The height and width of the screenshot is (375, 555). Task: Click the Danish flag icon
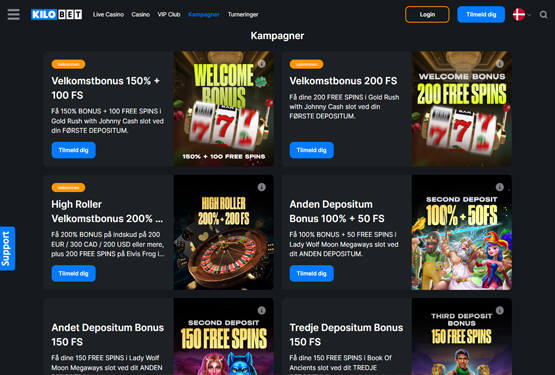pyautogui.click(x=519, y=15)
